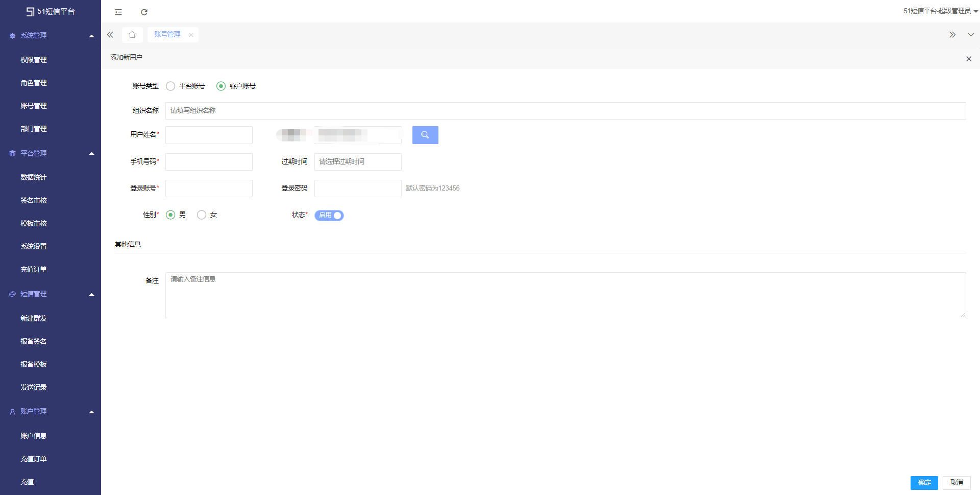Open 充值订单 under 账户管理
This screenshot has width=980, height=495.
tap(34, 459)
